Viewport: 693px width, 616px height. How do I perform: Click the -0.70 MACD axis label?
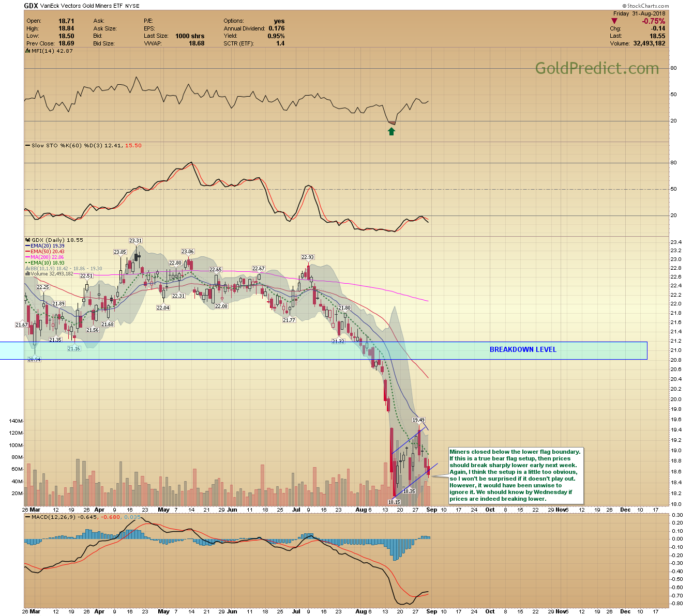(x=676, y=596)
